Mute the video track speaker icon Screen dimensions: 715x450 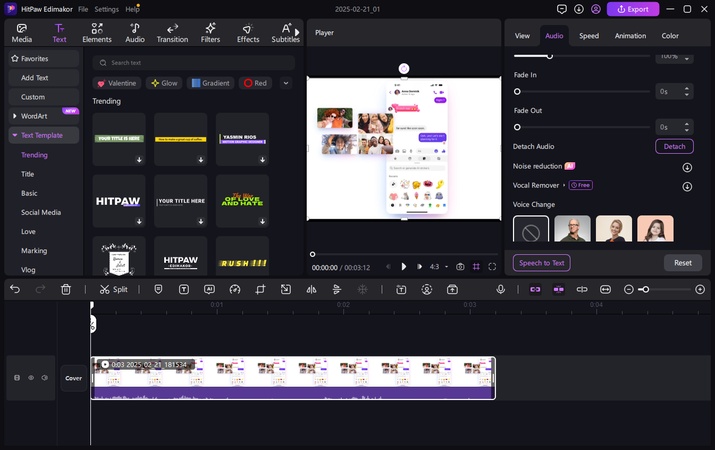pyautogui.click(x=45, y=378)
